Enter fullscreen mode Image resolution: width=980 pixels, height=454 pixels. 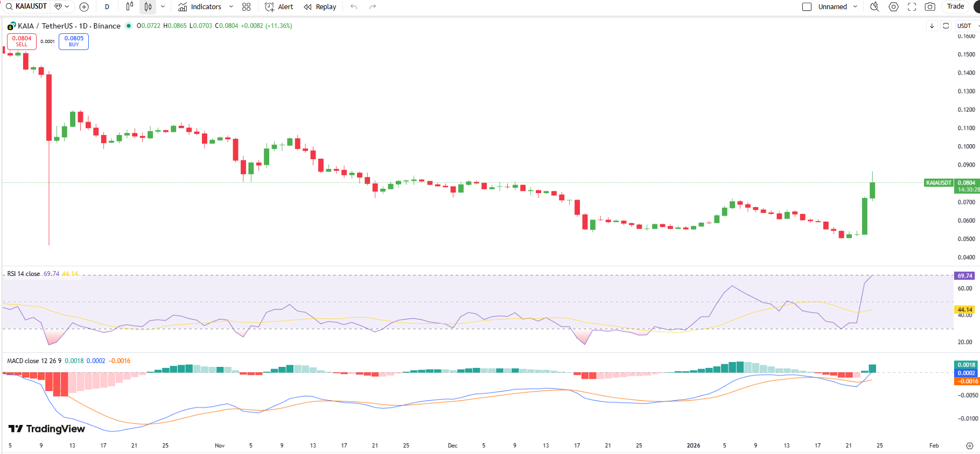(912, 7)
